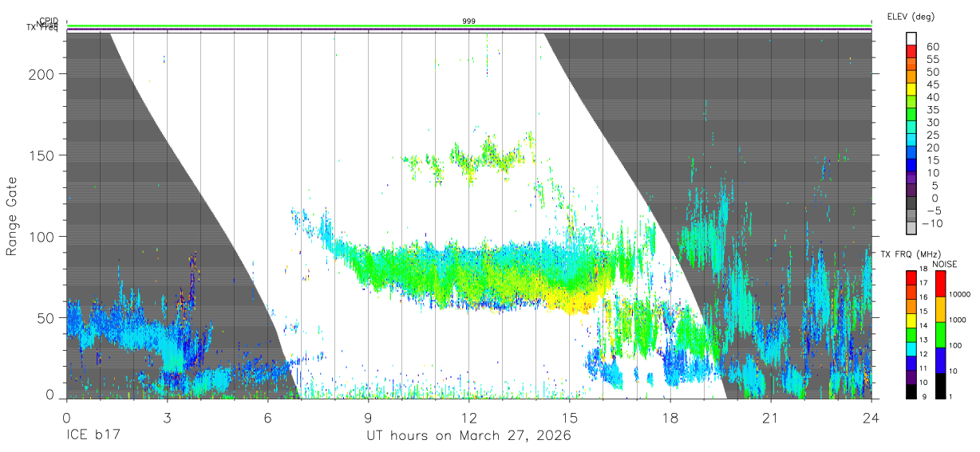This screenshot has height=452, width=980.
Task: Click the 60 tick on ELEV color bar
Action: pos(933,47)
